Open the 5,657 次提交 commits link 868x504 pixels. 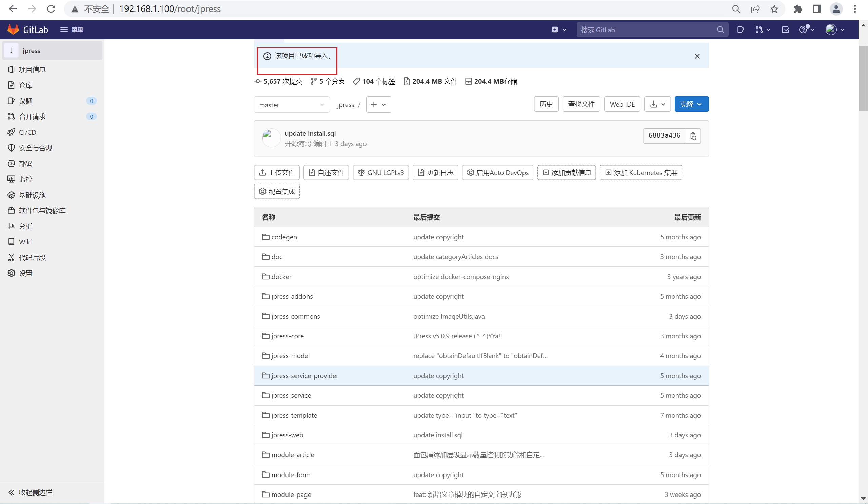click(x=278, y=81)
